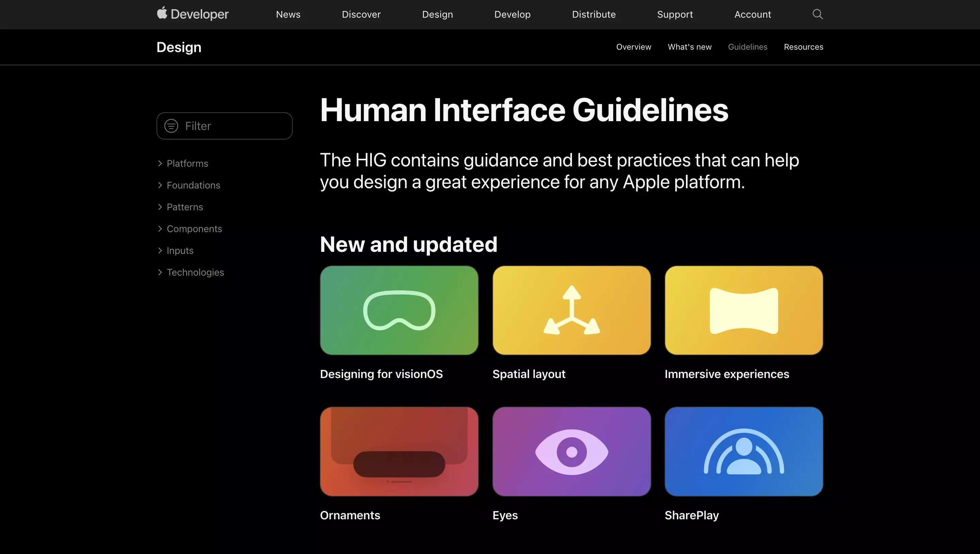Switch to the Guidelines tab
Image resolution: width=980 pixels, height=554 pixels.
747,47
